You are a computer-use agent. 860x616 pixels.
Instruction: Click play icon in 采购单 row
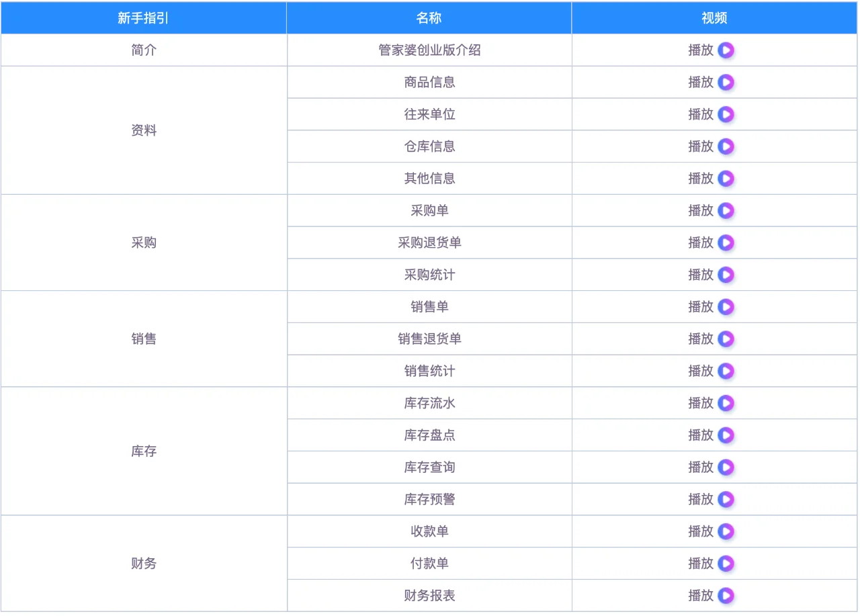click(726, 211)
